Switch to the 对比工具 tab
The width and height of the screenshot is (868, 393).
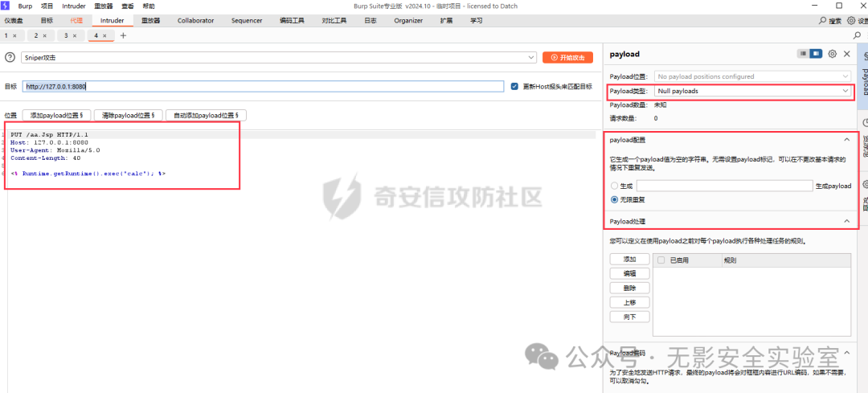point(334,20)
